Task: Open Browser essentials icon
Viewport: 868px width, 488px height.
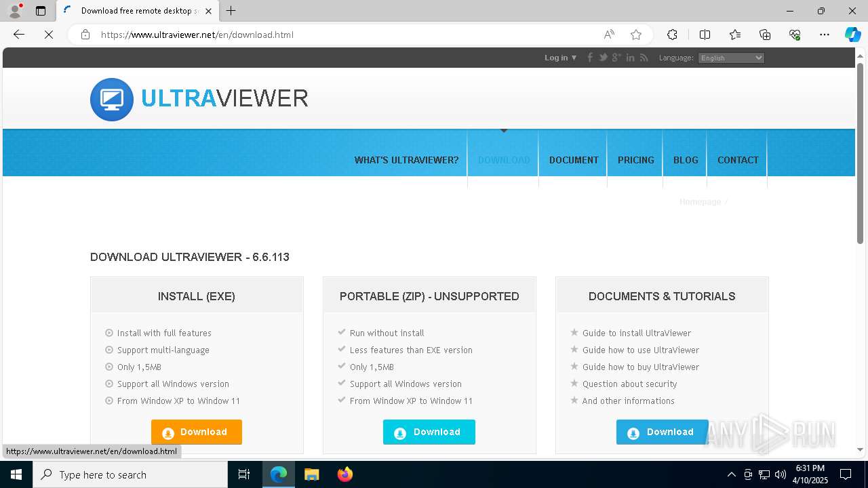Action: pos(795,35)
